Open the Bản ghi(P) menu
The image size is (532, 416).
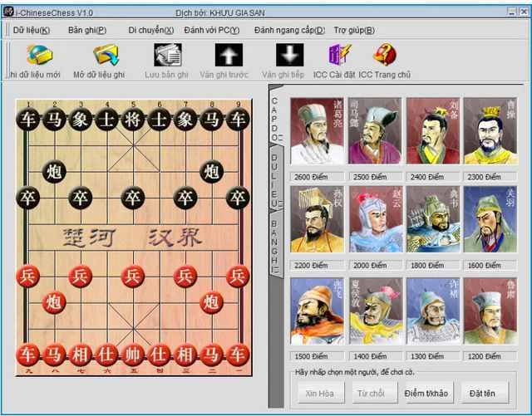(87, 30)
